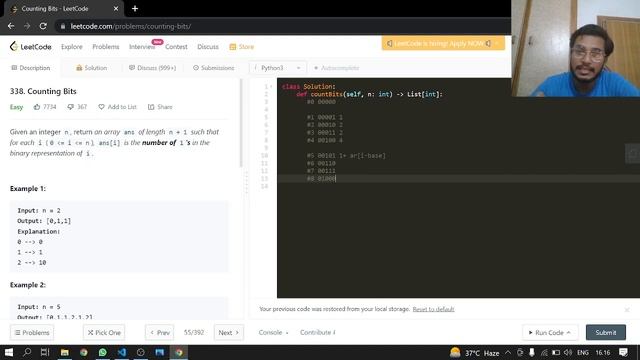This screenshot has height=360, width=640.
Task: Click the thumbs-down dislike icon beside 367
Action: 70,107
